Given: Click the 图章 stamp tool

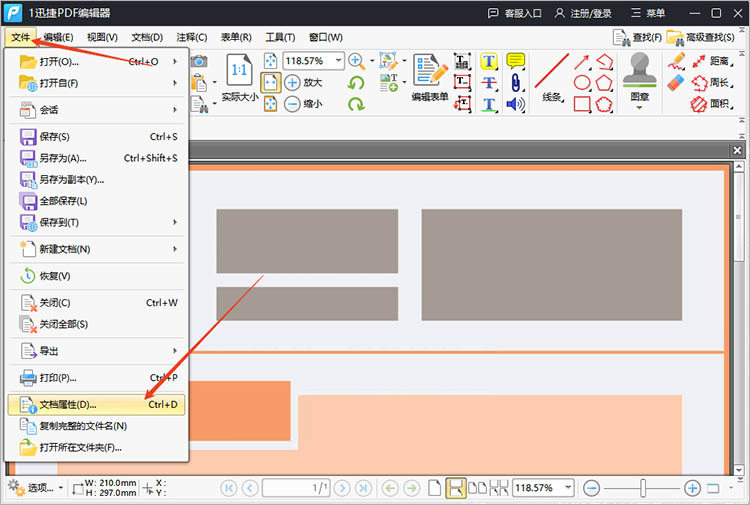Looking at the screenshot, I should 640,80.
